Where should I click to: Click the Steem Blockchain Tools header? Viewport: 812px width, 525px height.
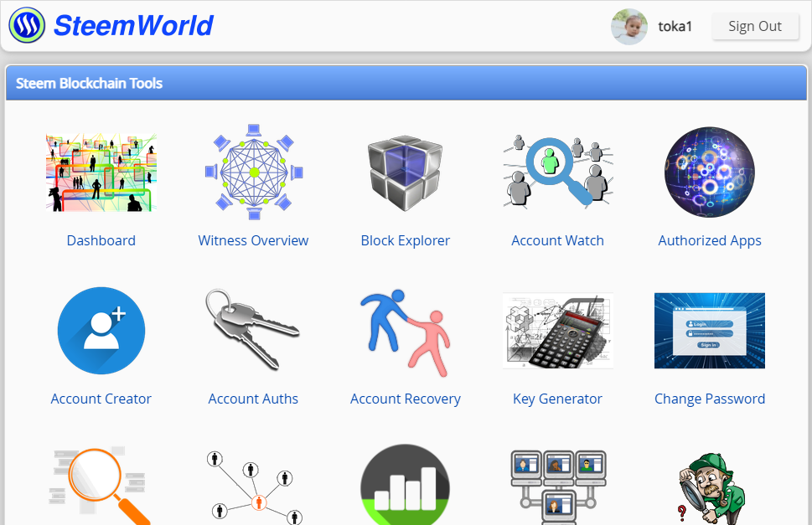(406, 83)
